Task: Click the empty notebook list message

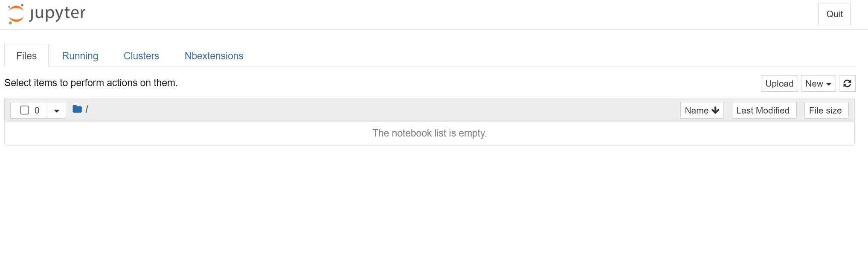Action: tap(429, 133)
